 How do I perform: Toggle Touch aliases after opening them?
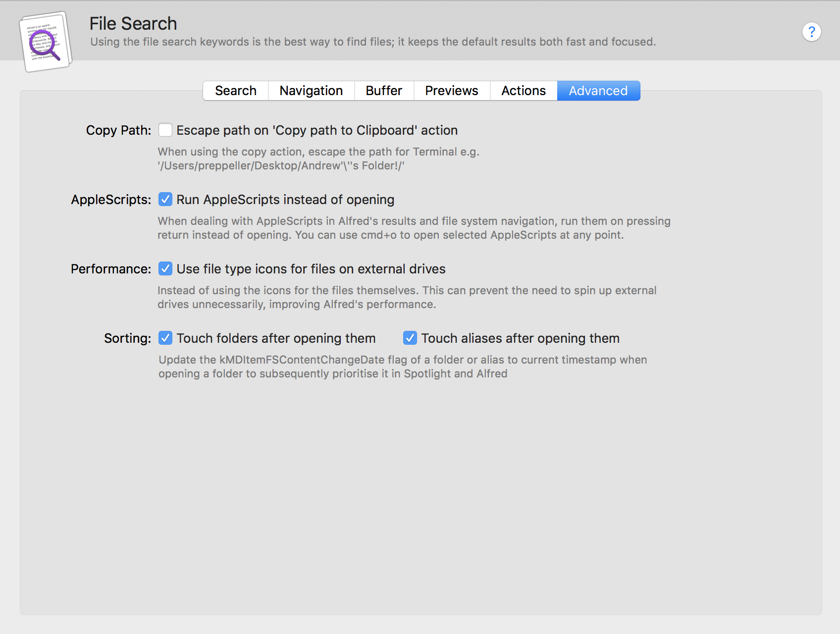click(410, 338)
